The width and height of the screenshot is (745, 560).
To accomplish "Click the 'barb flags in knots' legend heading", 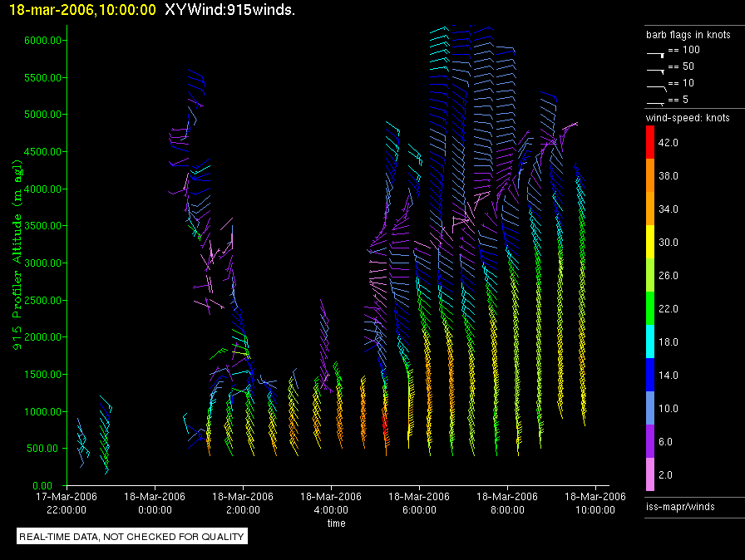I will (688, 35).
